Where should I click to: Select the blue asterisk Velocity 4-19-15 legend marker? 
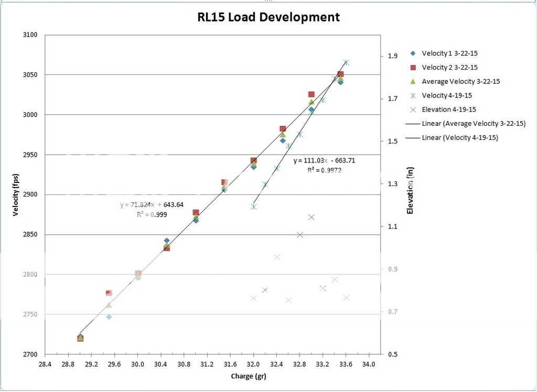coord(413,95)
